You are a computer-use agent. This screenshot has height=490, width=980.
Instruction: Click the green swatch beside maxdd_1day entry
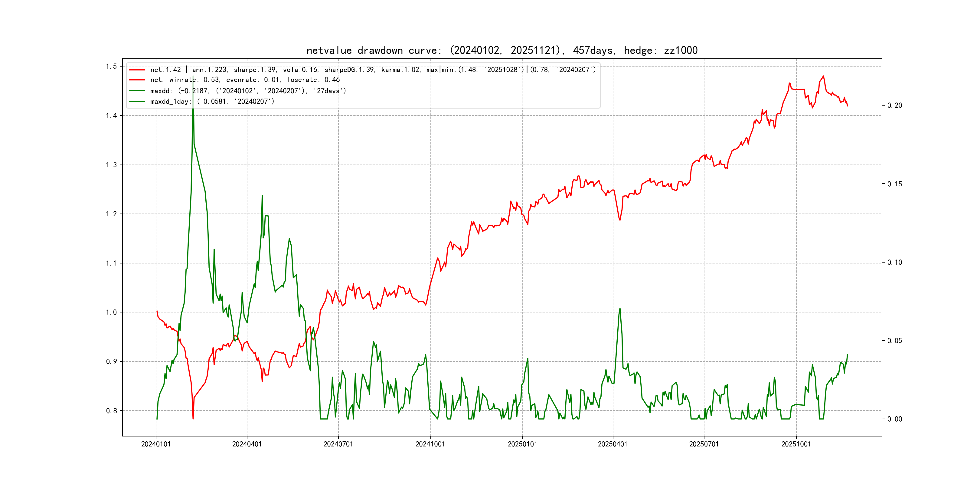[137, 102]
